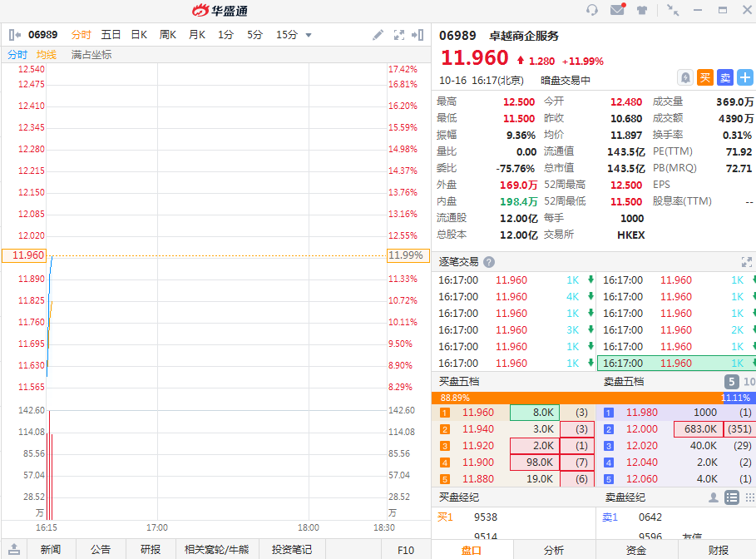Open the skin theme shirt icon
Image resolution: width=756 pixels, height=559 pixels.
(642, 10)
